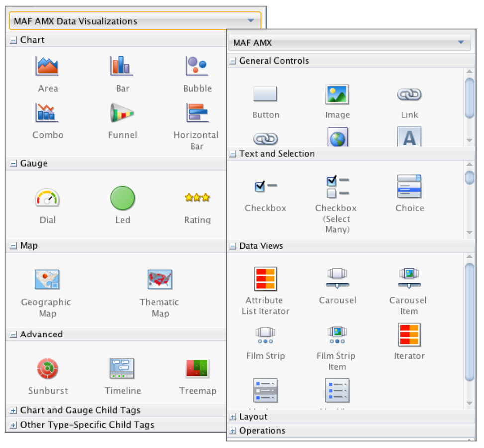Collapse the General Controls section
The height and width of the screenshot is (448, 484).
tap(233, 61)
